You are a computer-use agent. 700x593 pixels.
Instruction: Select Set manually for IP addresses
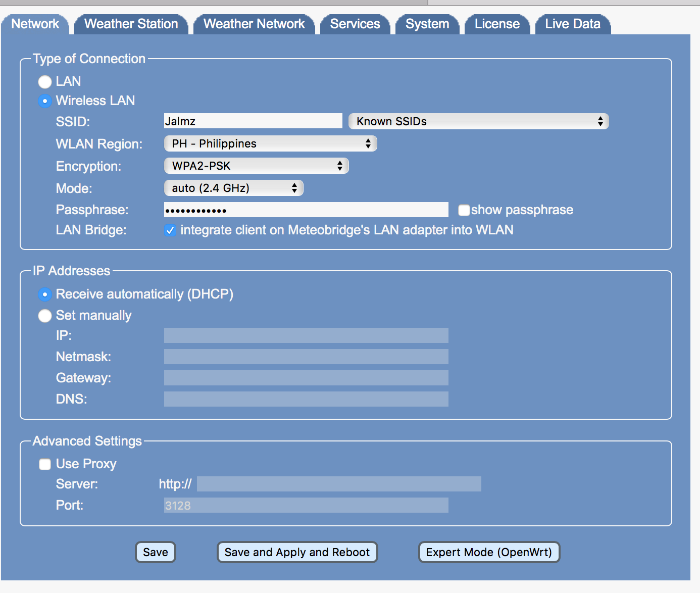tap(45, 316)
